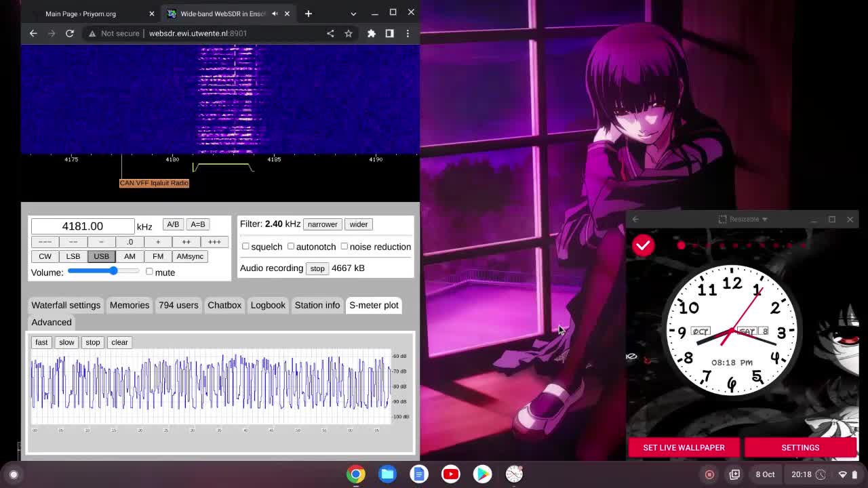Stop the audio recording

(317, 268)
